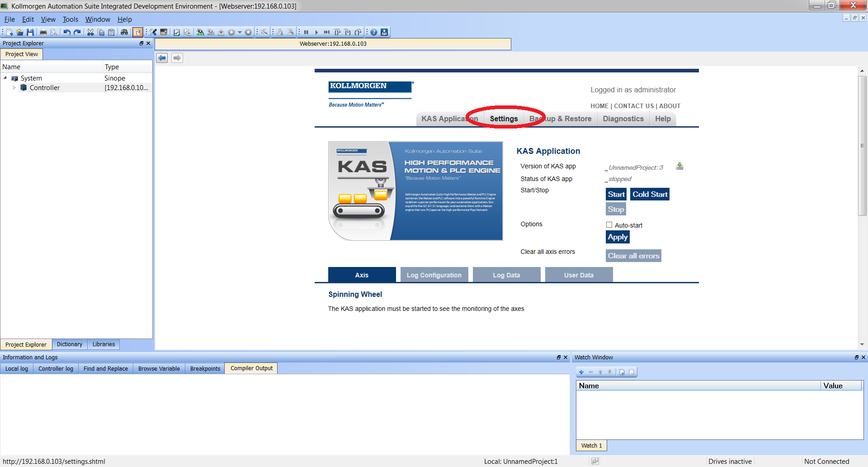Image resolution: width=868 pixels, height=467 pixels.
Task: Click the status bar icon beside Local project
Action: [595, 461]
